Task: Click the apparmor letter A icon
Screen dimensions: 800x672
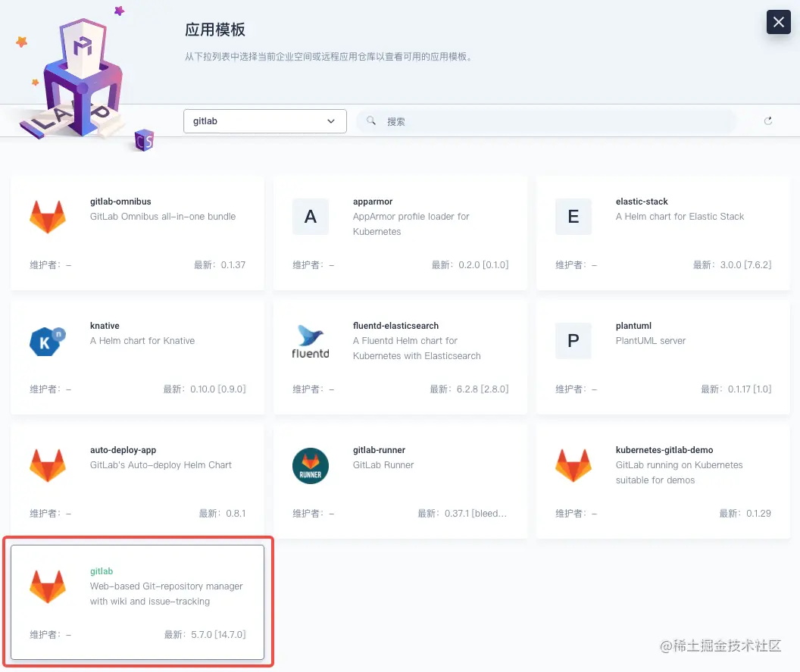Action: pyautogui.click(x=310, y=217)
